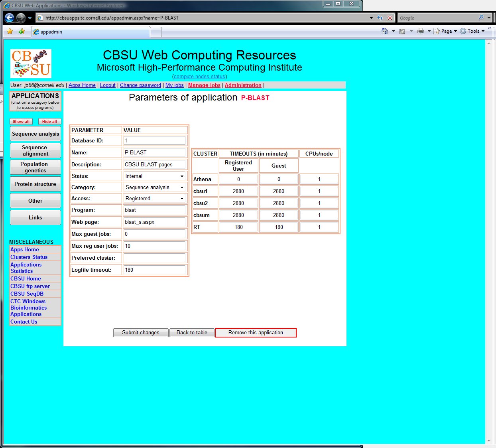The height and width of the screenshot is (448, 496).
Task: Click the Print icon in toolbar
Action: pos(420,31)
